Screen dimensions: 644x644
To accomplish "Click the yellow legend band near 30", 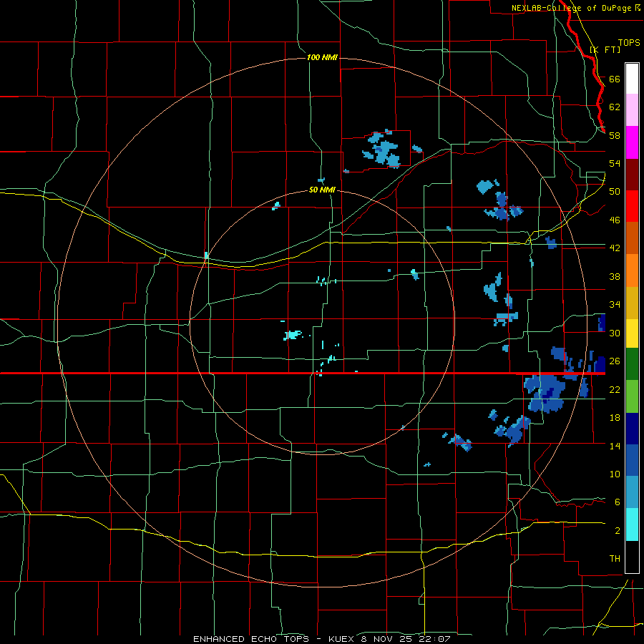I will click(632, 333).
